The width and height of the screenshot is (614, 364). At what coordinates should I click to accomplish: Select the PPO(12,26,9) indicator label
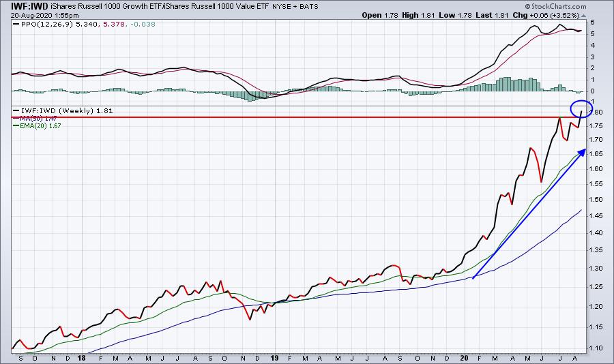47,25
